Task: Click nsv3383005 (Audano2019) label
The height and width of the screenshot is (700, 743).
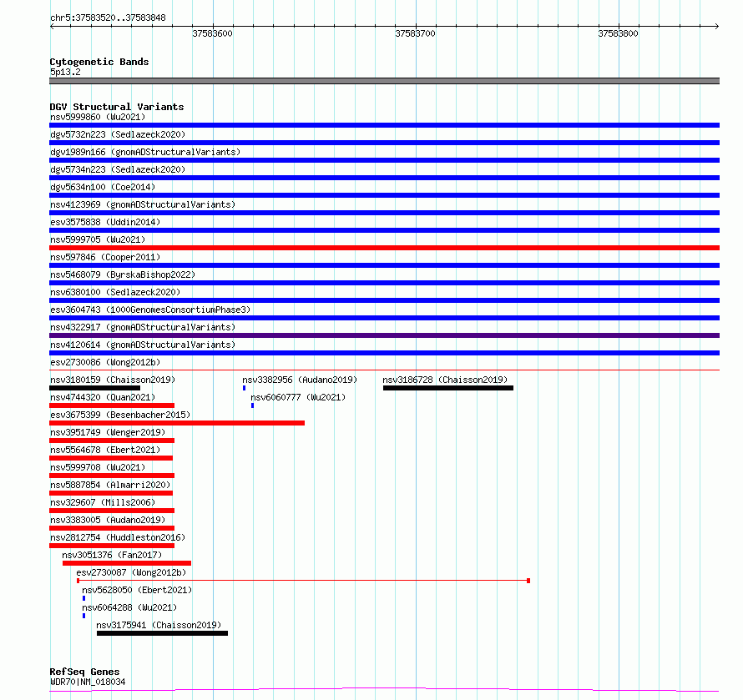Action: click(108, 520)
